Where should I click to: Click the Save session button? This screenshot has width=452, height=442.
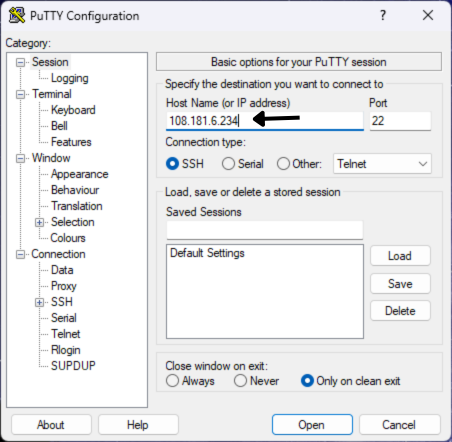coord(400,284)
